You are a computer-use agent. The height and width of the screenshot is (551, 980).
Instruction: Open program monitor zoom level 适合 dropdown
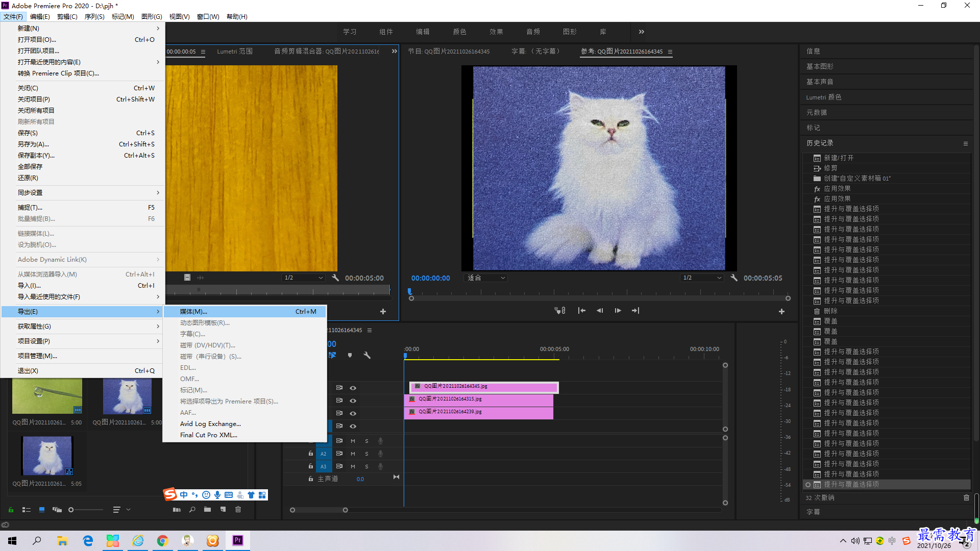pos(486,278)
